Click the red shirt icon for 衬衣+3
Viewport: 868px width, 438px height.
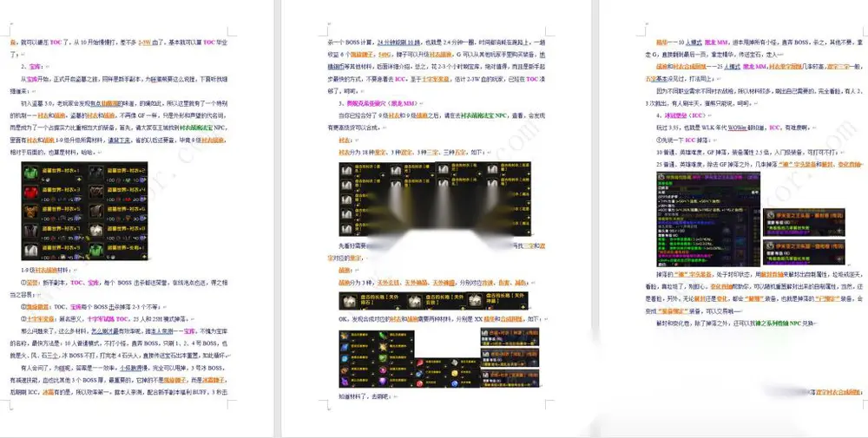pos(31,193)
